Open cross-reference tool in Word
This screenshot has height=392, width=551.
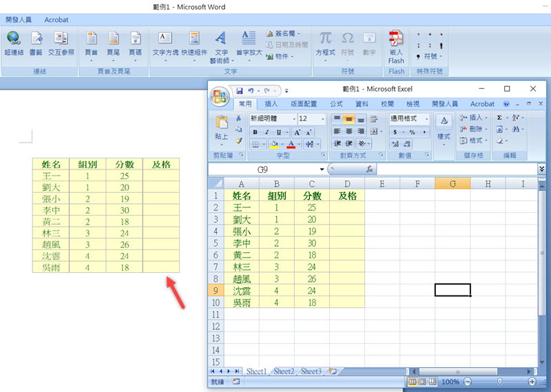(61, 44)
